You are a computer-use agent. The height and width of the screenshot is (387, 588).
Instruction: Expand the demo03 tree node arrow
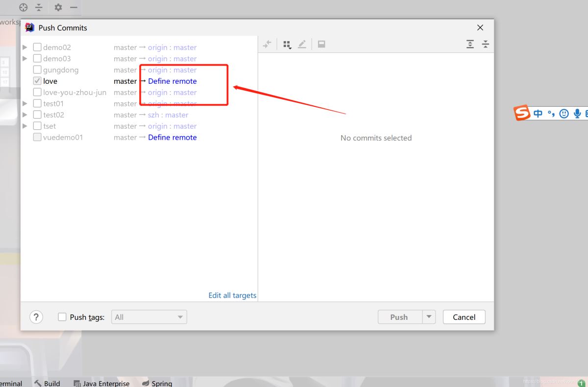pos(25,59)
